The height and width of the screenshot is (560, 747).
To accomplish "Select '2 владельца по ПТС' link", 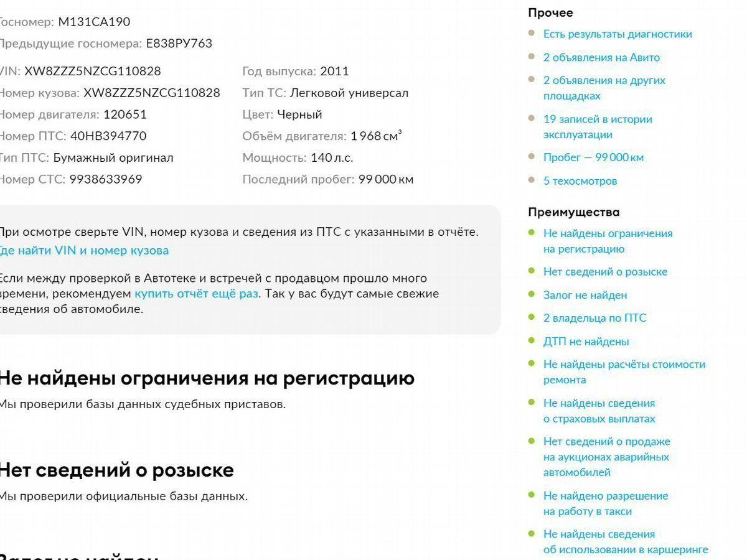I will 594,318.
